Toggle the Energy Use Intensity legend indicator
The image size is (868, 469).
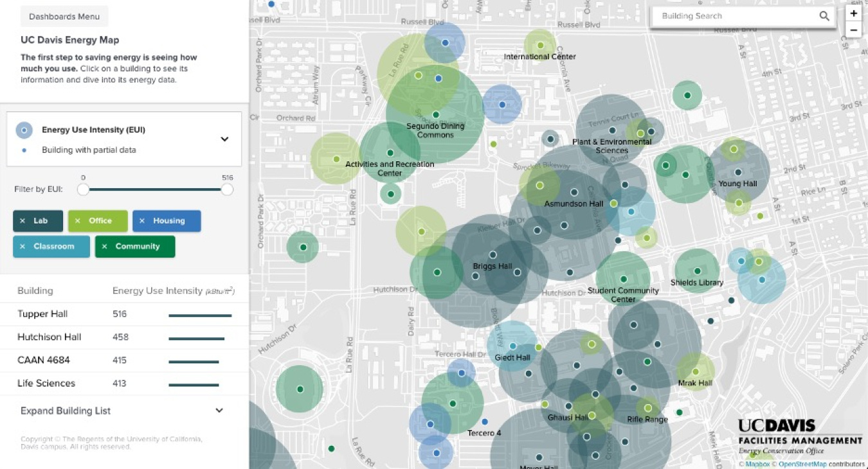24,129
